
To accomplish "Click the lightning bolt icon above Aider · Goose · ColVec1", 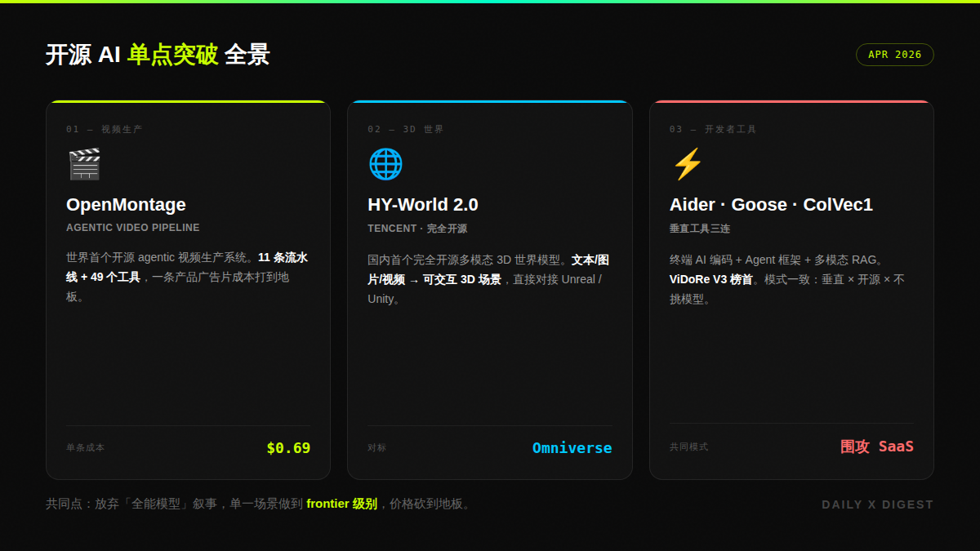I will [x=687, y=163].
